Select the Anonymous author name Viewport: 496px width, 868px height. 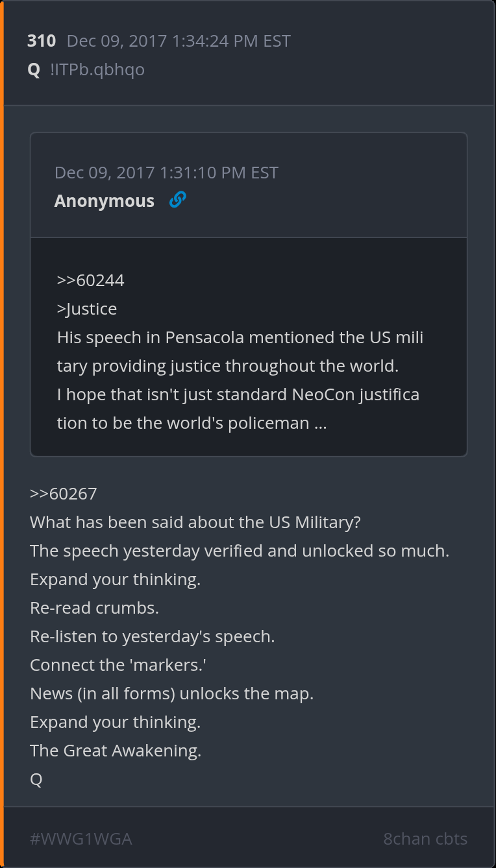(x=104, y=201)
